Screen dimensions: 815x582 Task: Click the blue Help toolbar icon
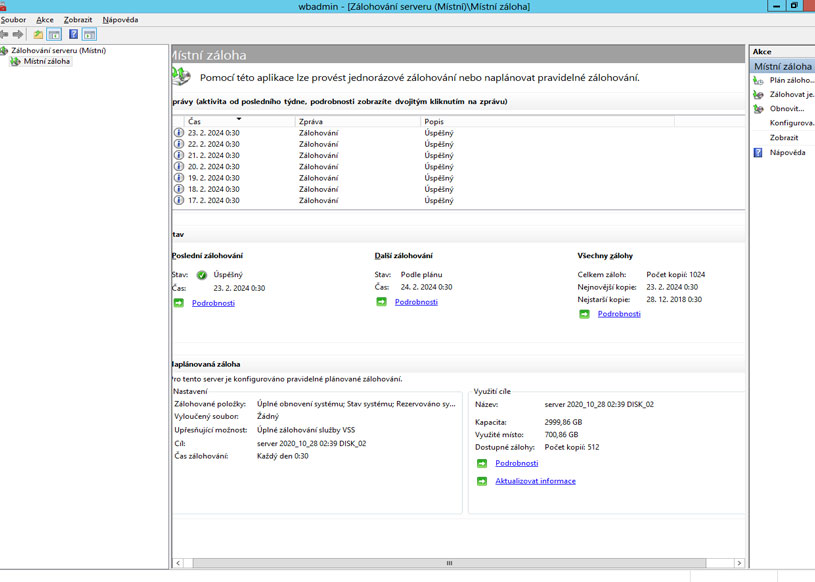coord(74,34)
